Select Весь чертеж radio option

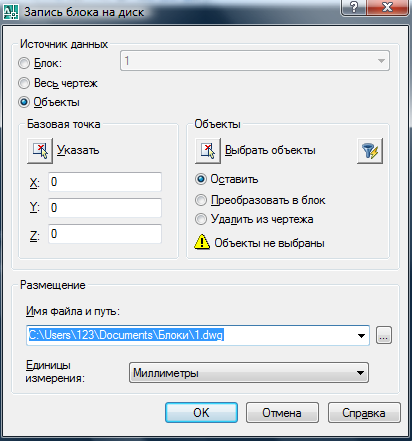24,83
